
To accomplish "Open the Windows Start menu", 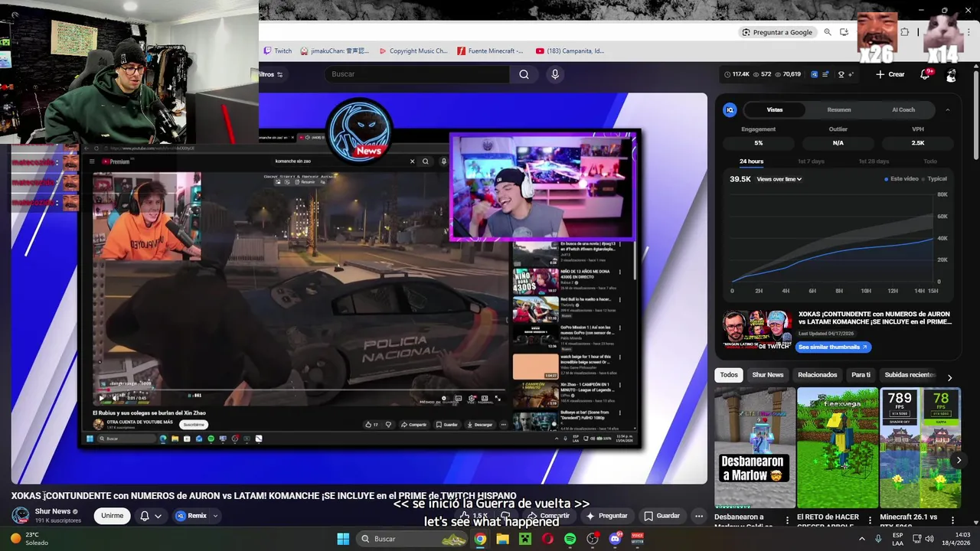I will pyautogui.click(x=343, y=539).
